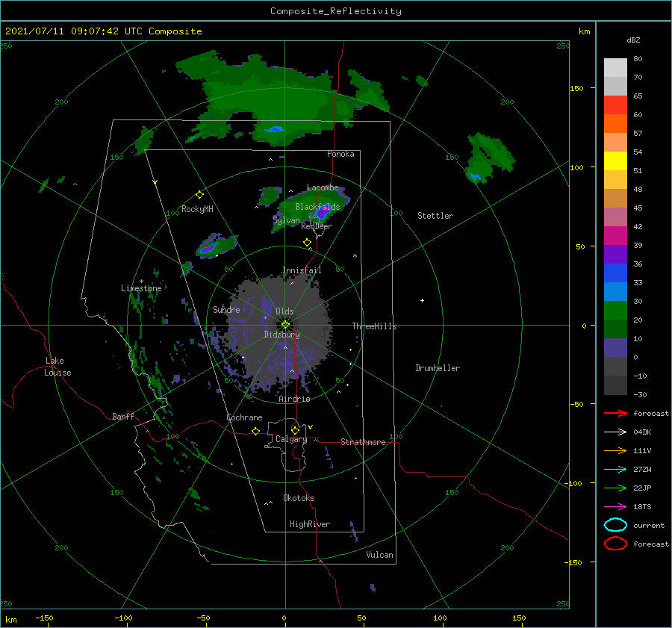Click the Okotoks label

click(299, 498)
